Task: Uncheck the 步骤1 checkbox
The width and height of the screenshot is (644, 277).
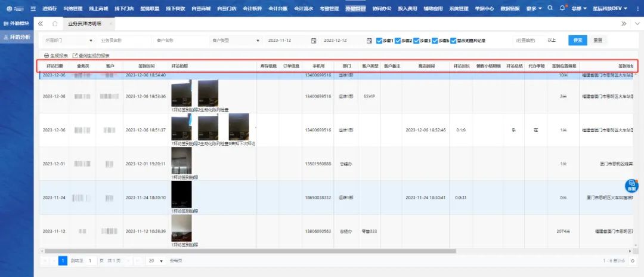Action: click(x=379, y=41)
